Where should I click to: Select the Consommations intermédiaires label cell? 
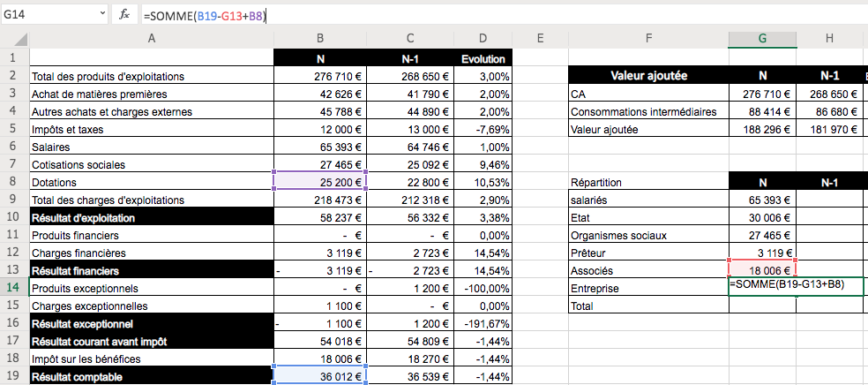click(648, 111)
